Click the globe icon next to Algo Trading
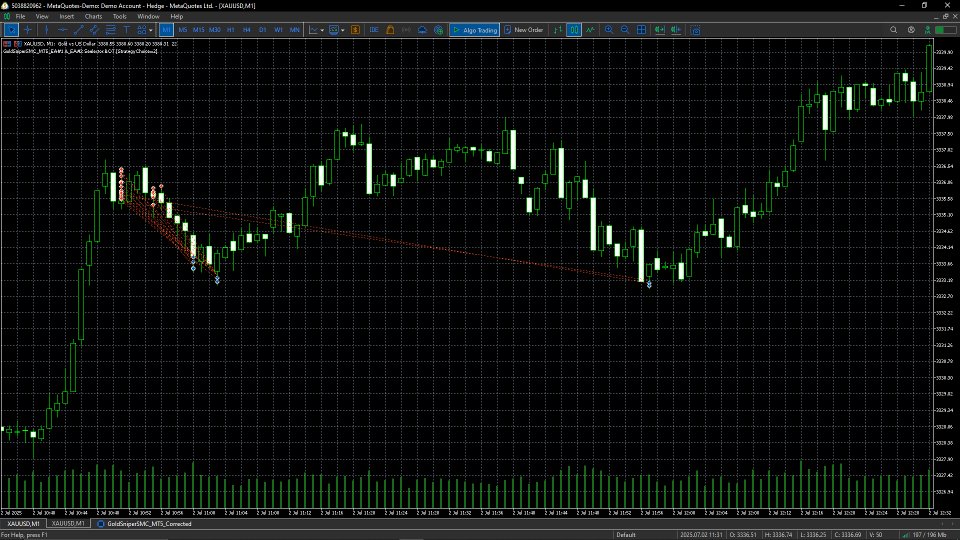The height and width of the screenshot is (540, 960). pyautogui.click(x=438, y=29)
